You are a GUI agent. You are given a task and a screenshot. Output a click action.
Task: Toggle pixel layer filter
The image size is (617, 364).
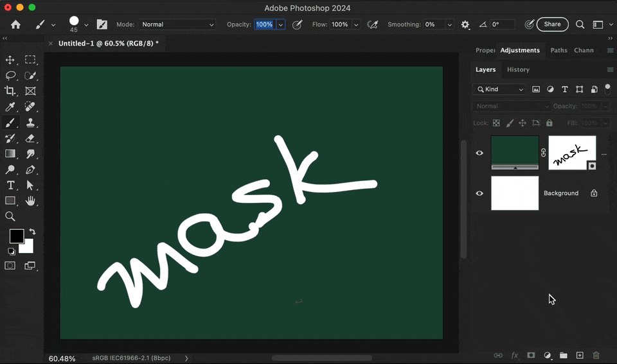(536, 89)
